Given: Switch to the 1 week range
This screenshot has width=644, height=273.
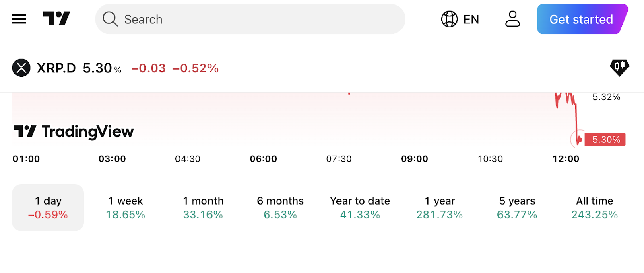Looking at the screenshot, I should pos(126,207).
